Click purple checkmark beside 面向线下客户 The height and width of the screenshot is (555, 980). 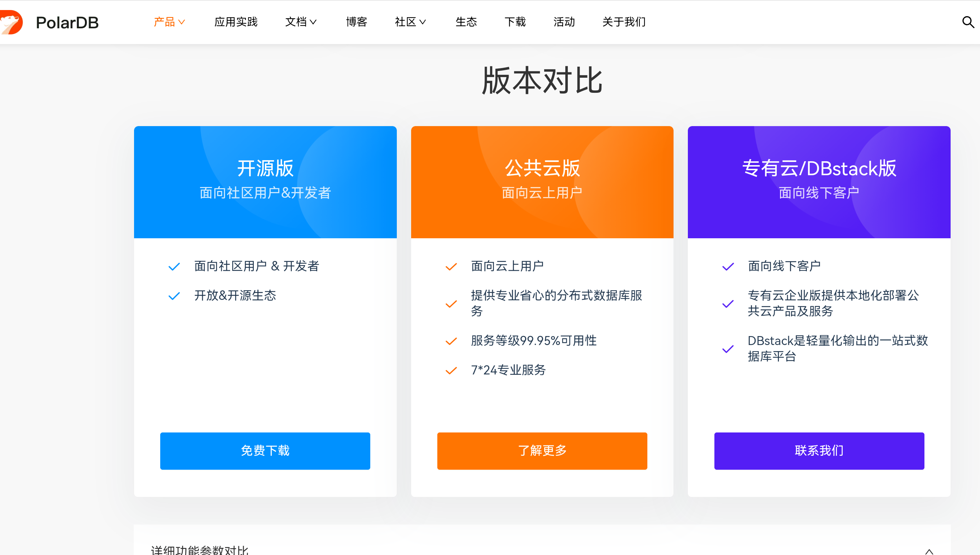click(x=728, y=267)
